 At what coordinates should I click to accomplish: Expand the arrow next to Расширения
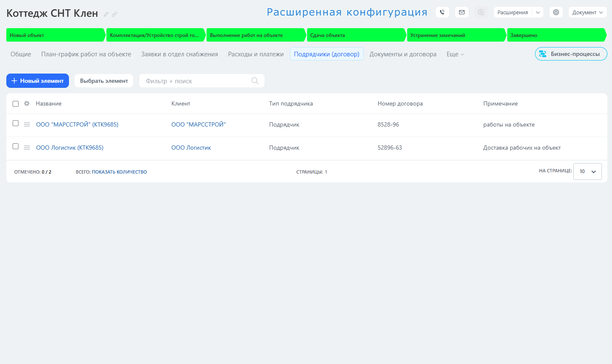tap(538, 12)
